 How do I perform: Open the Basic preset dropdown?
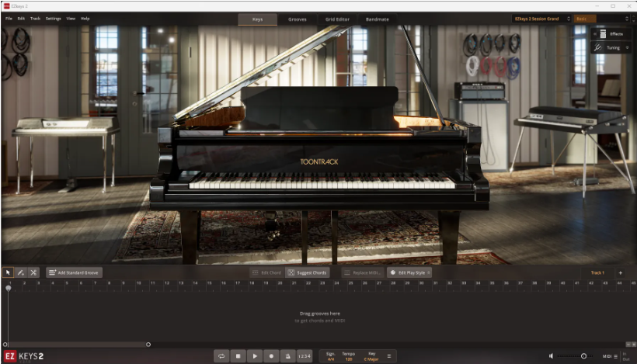click(x=600, y=19)
